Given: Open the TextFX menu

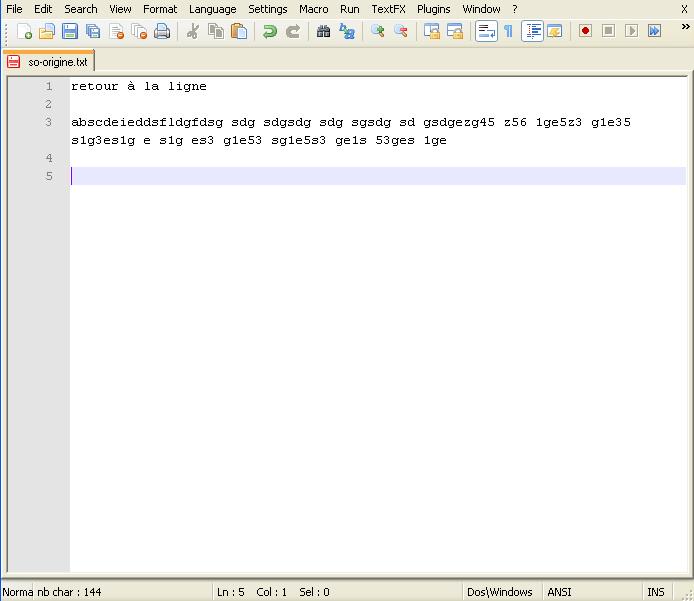Looking at the screenshot, I should (x=388, y=9).
